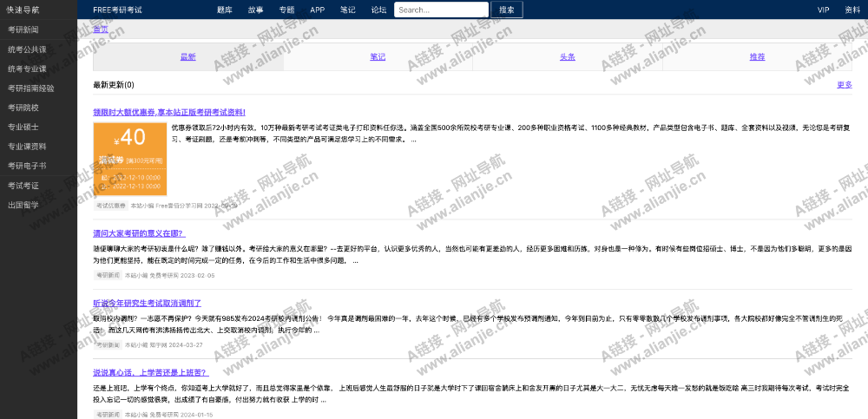Open 题库 in the top navigation
Viewport: 868px width, 419px height.
click(224, 10)
